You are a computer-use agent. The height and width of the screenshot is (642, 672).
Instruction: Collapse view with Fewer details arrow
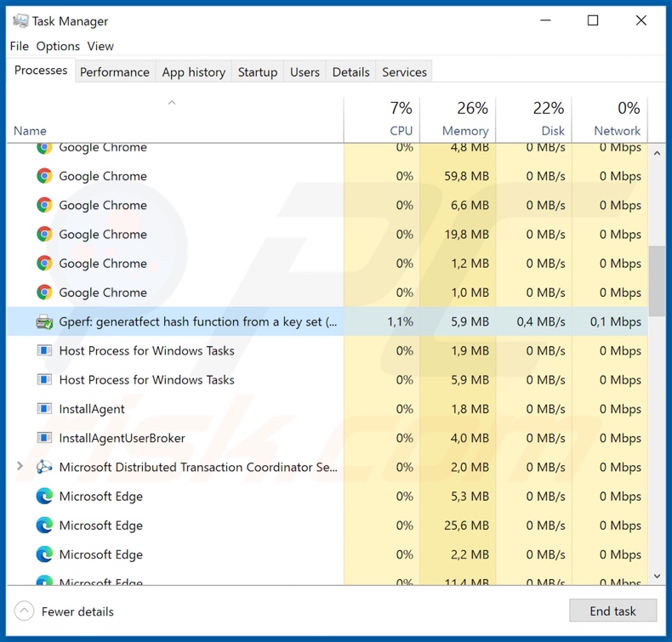[24, 611]
